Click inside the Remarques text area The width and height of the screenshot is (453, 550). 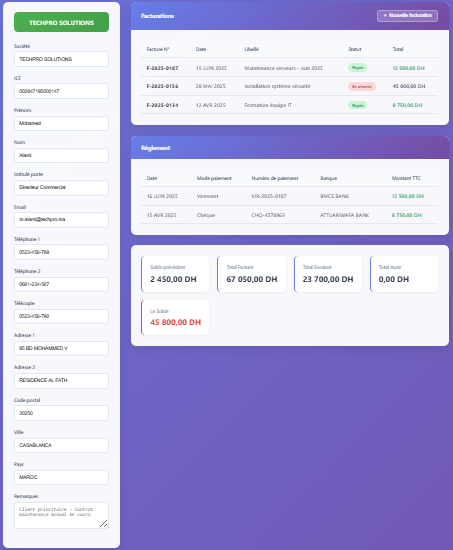tap(61, 515)
